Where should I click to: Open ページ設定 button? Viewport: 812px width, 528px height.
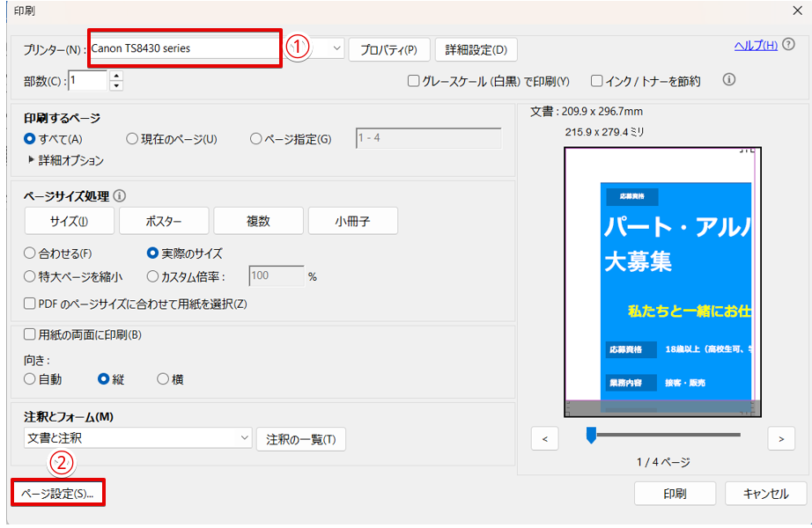[57, 493]
